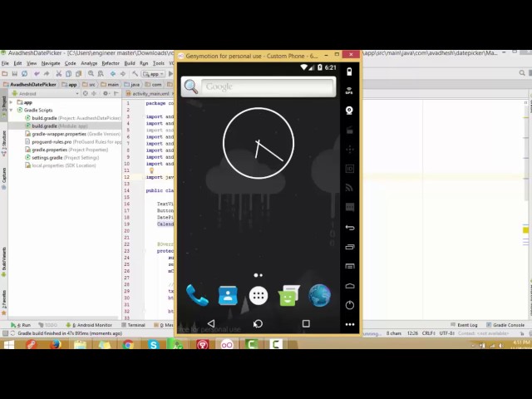Select gradle-wrapper.properties file

73,134
